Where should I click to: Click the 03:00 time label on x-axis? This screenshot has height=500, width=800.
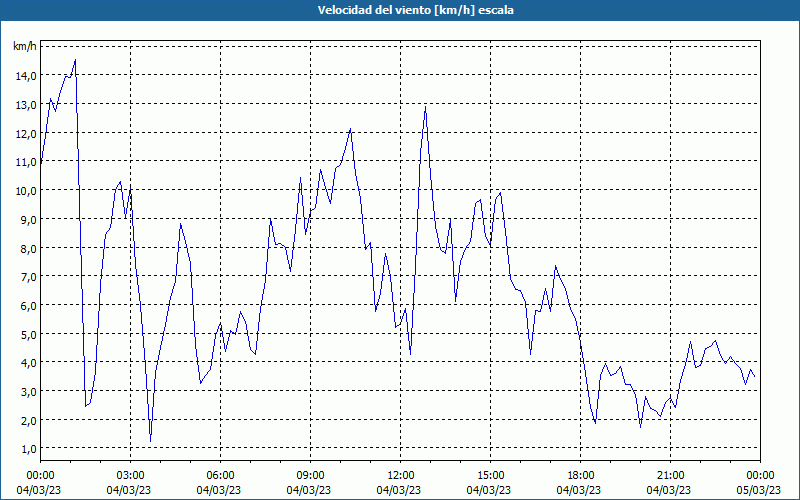131,476
